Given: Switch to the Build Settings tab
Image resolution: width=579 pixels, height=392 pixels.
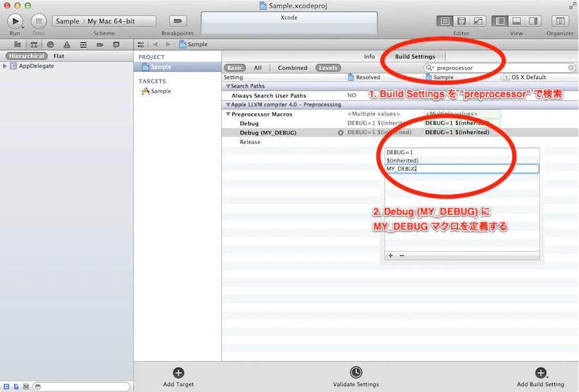Looking at the screenshot, I should tap(415, 57).
